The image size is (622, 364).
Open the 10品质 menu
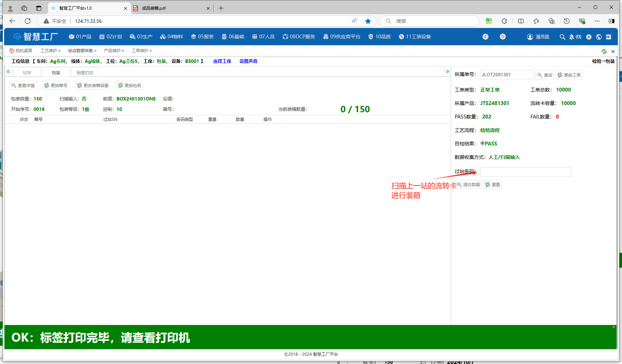379,37
